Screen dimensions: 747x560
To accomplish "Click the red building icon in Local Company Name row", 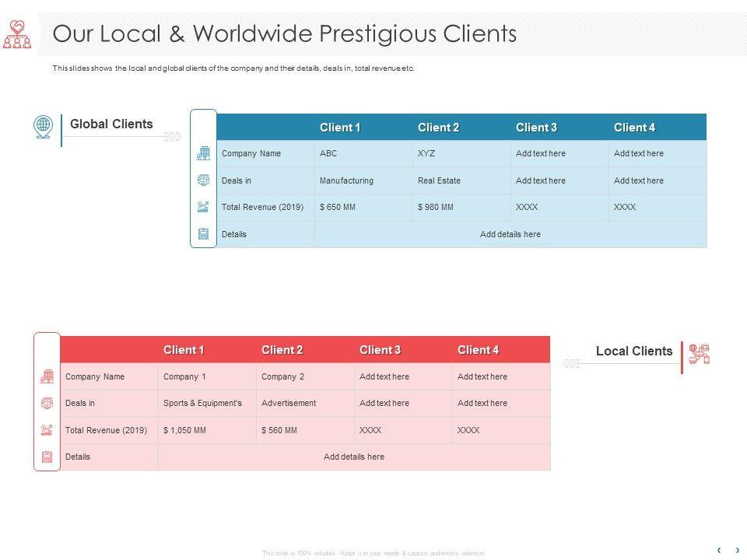I will pyautogui.click(x=47, y=376).
